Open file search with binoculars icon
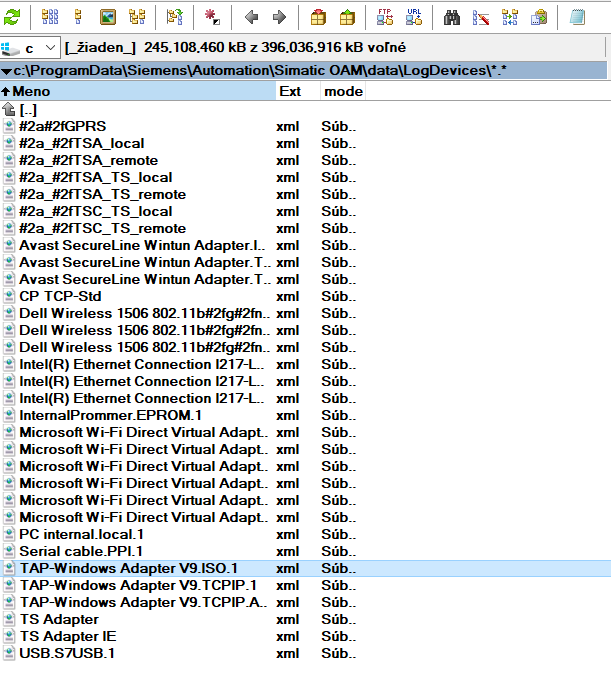611x693 pixels. click(452, 17)
